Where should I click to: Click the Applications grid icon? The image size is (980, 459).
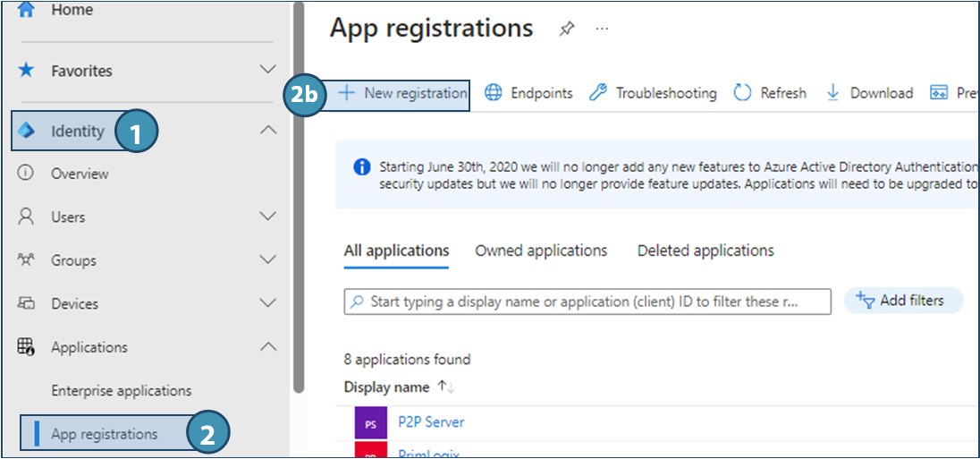[x=27, y=347]
